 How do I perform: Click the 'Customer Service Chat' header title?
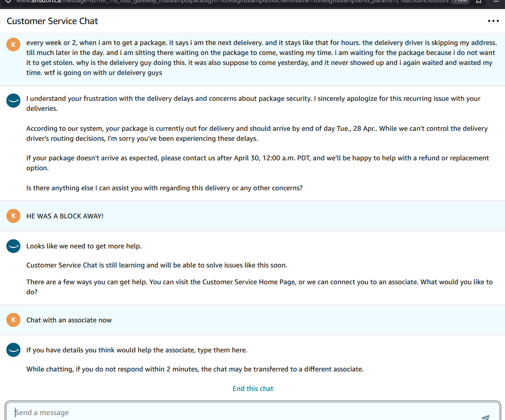point(52,21)
